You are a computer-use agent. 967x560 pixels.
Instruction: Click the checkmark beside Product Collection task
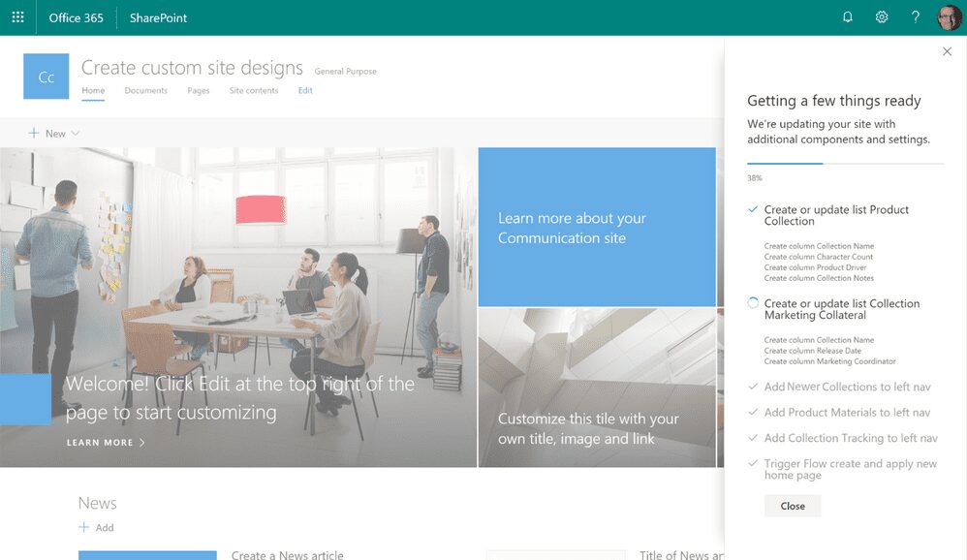click(752, 208)
